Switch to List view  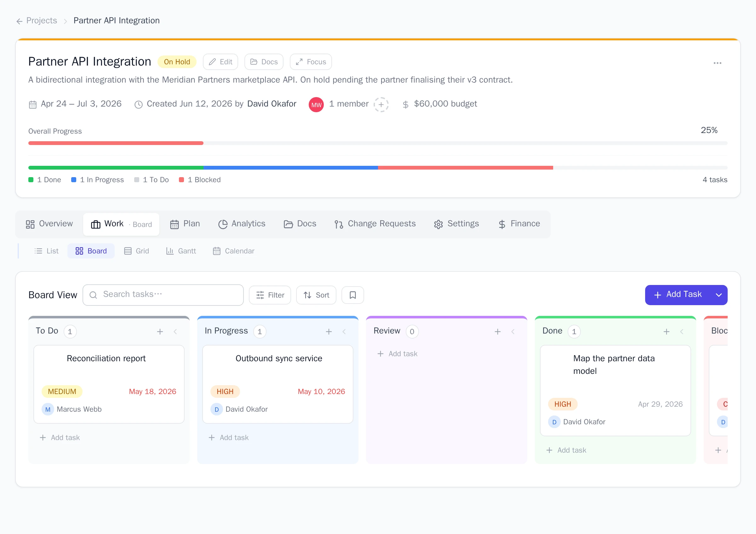tap(46, 251)
